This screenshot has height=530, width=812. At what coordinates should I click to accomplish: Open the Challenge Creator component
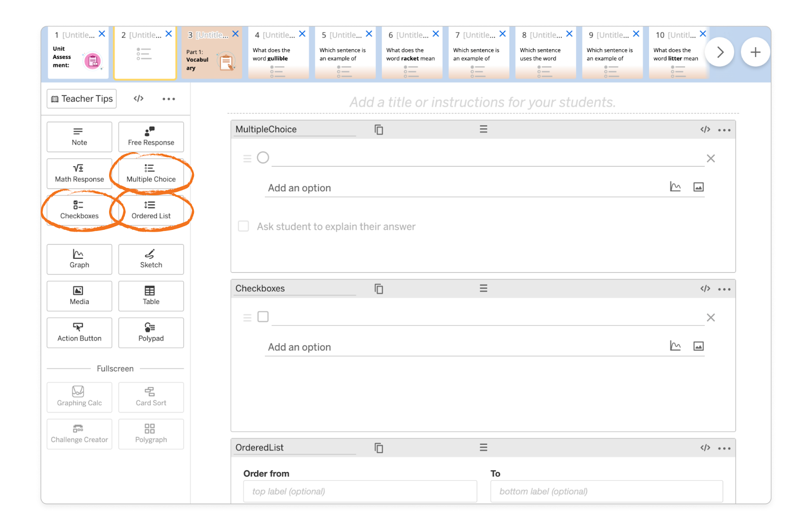click(79, 434)
